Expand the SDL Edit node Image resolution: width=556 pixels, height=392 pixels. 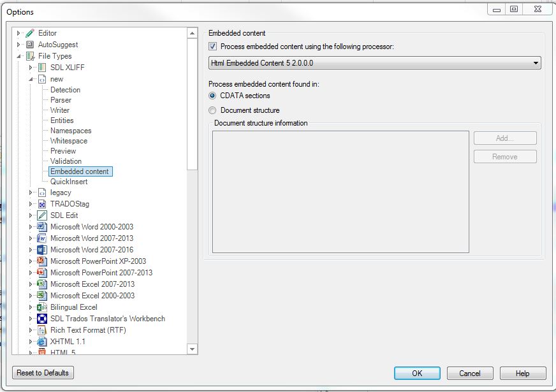[31, 215]
